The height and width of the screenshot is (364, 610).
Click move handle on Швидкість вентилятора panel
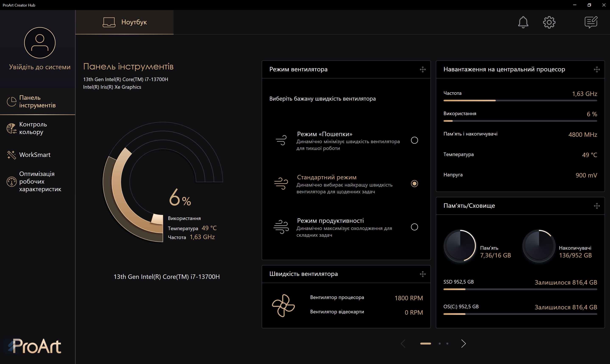422,274
